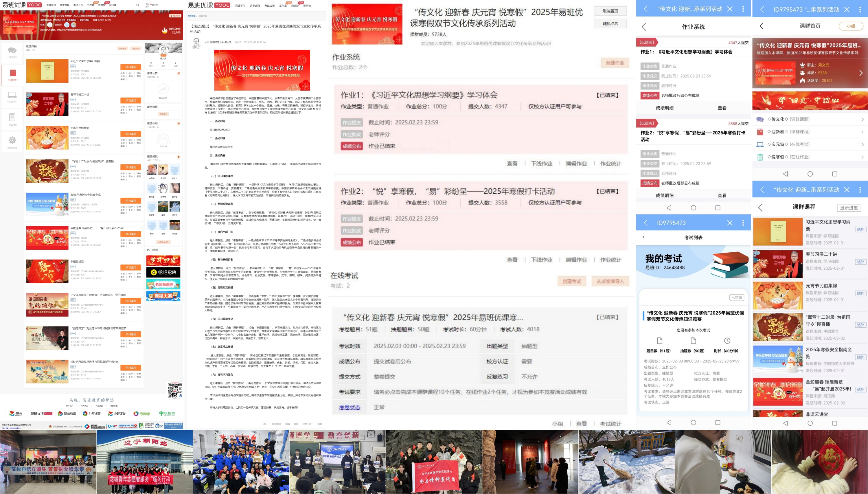Tap back arrow beside 作业系统 title
The width and height of the screenshot is (868, 494).
tap(644, 27)
